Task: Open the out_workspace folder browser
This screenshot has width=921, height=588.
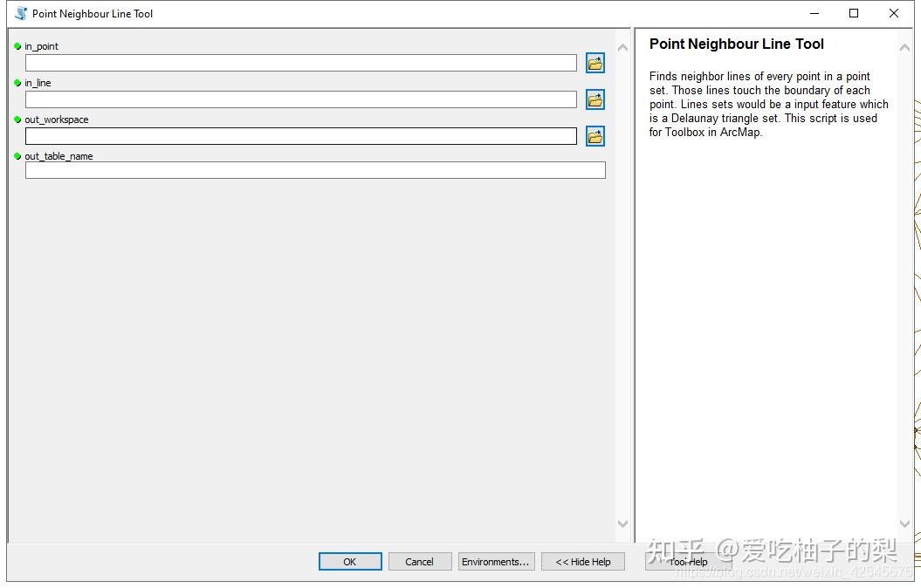Action: click(595, 136)
